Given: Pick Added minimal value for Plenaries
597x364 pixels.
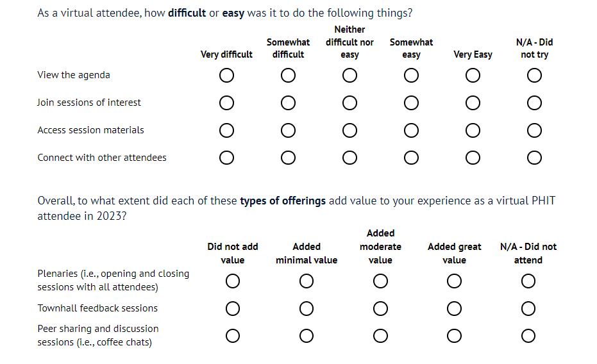Looking at the screenshot, I should tap(307, 281).
